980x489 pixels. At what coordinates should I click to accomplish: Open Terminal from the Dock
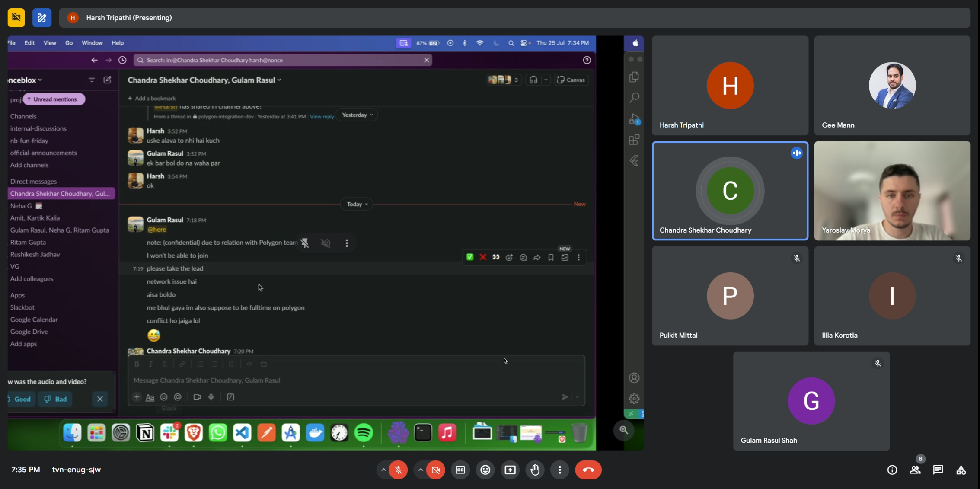(423, 433)
